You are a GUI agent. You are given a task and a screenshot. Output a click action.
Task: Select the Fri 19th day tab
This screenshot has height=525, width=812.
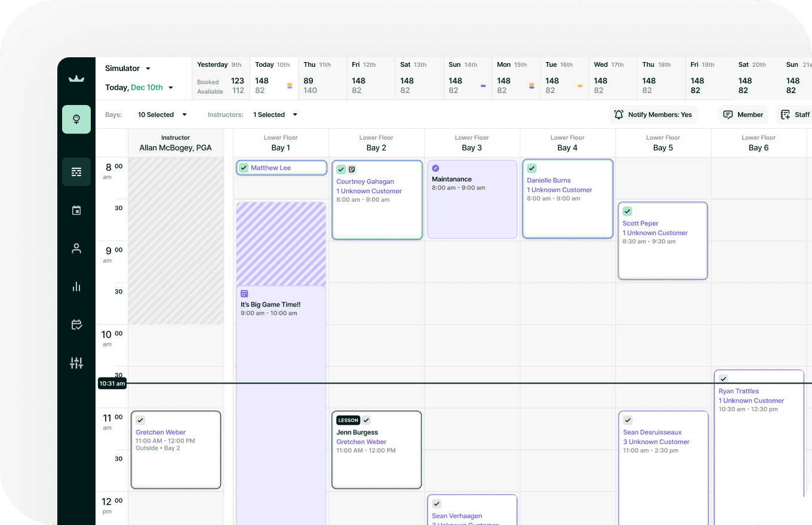(709, 78)
